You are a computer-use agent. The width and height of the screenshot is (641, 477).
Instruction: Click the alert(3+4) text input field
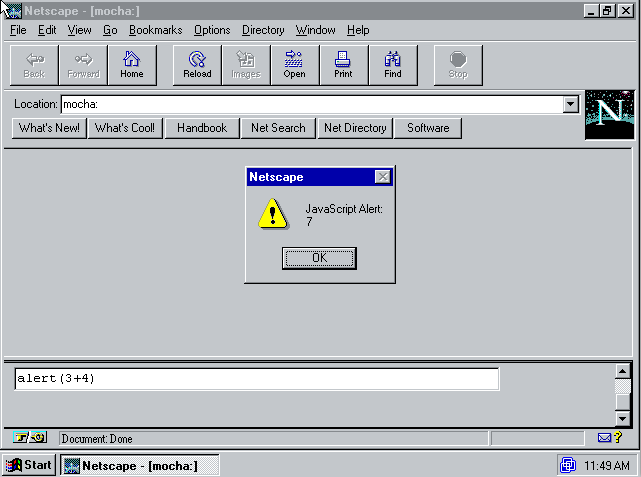pyautogui.click(x=256, y=379)
